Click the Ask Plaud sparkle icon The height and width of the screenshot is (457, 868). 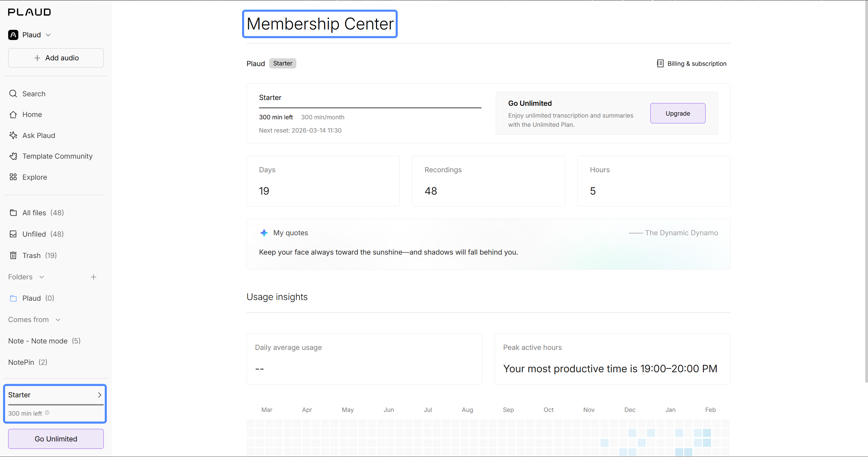click(13, 136)
